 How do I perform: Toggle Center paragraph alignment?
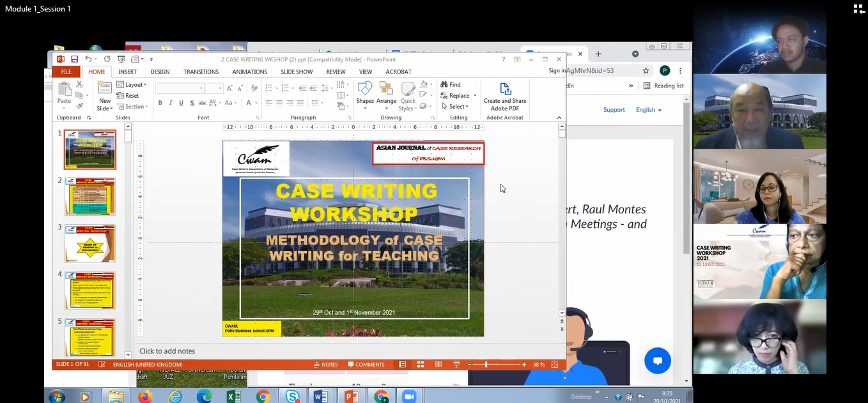[279, 103]
